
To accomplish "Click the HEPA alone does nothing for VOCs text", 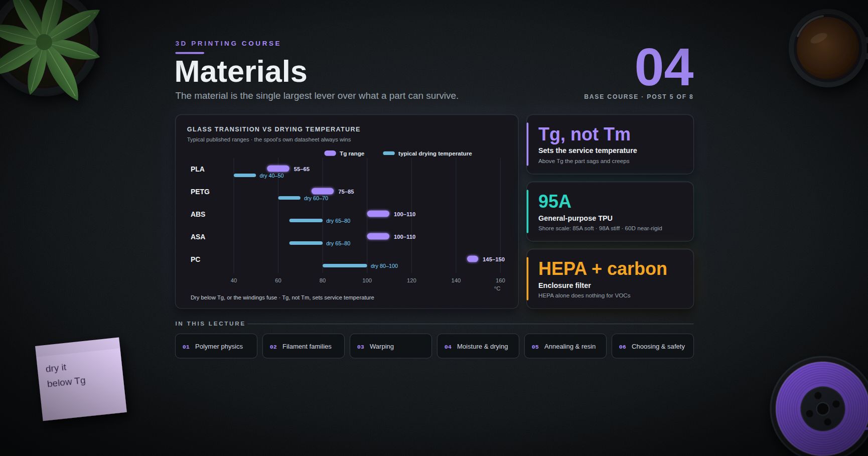I will (585, 295).
